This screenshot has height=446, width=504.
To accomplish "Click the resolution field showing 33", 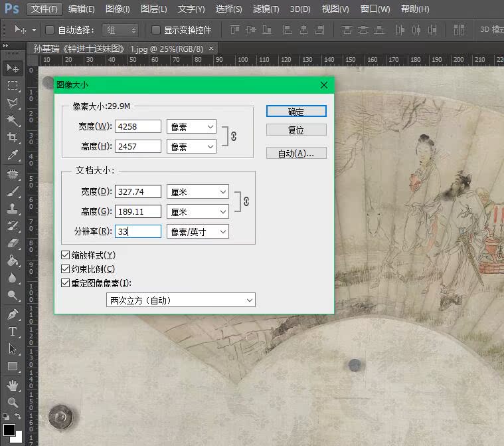I will tap(138, 231).
